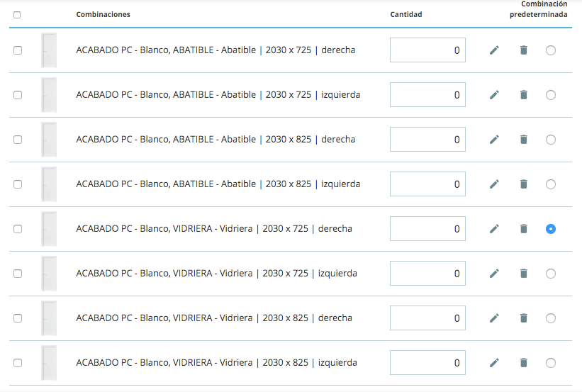Select text 'Vidriera | 2030 x 825 | izquierda'
Viewport: 582px width, 392px height.
(x=289, y=363)
